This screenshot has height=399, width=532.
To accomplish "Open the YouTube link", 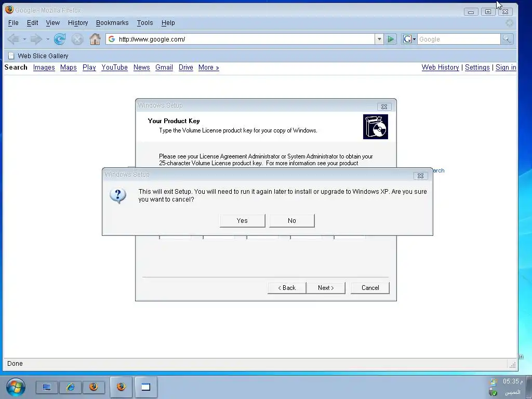I will point(114,68).
